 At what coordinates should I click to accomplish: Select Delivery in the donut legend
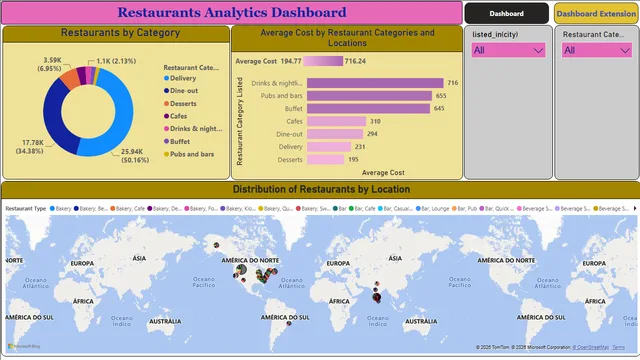(x=180, y=78)
